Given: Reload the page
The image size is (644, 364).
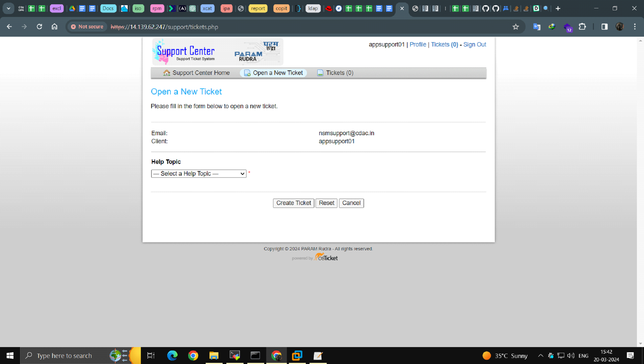Looking at the screenshot, I should [39, 27].
